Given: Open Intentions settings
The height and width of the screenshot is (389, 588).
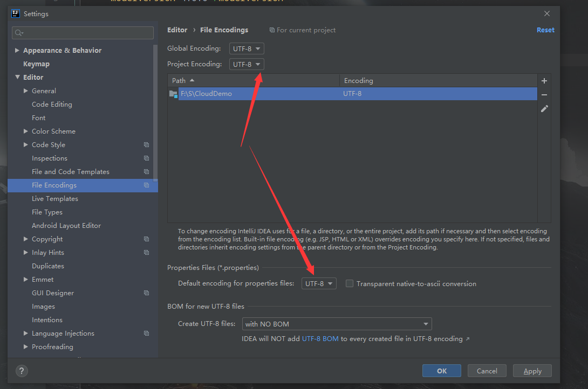Looking at the screenshot, I should 47,320.
